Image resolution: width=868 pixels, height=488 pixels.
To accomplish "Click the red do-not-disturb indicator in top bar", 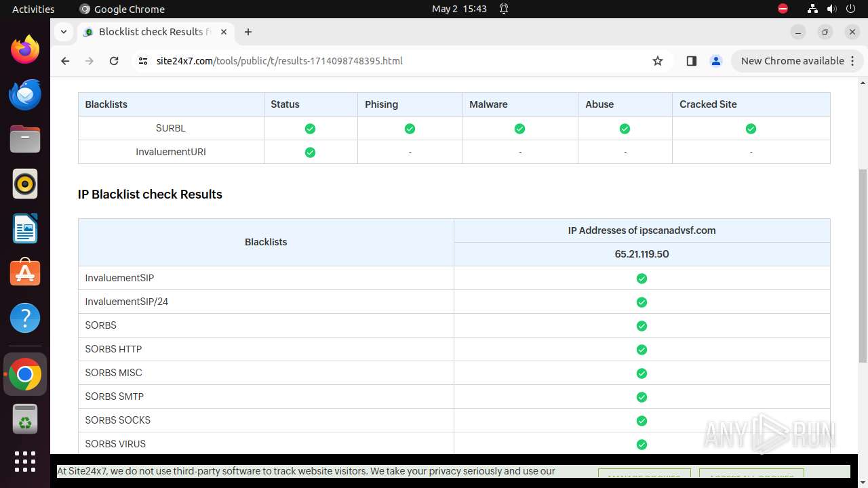I will tap(783, 9).
